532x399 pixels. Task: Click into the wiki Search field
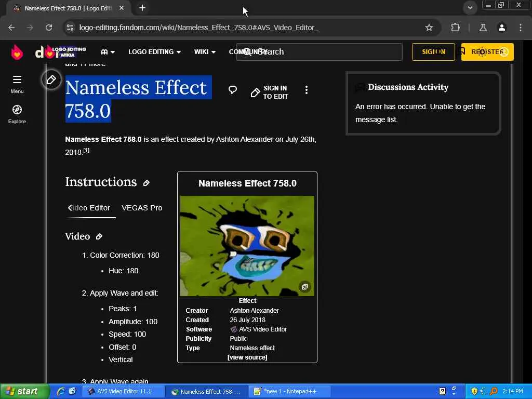tap(320, 52)
